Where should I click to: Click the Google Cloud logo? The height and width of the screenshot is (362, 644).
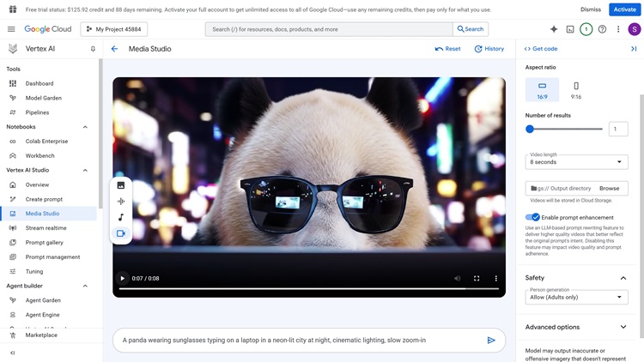coord(47,29)
